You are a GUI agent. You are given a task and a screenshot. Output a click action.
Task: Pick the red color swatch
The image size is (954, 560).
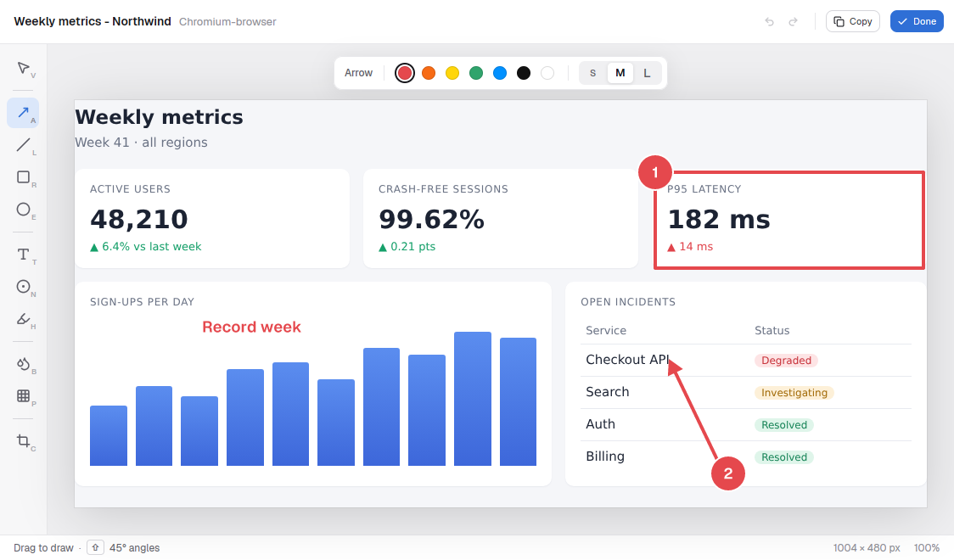point(405,73)
